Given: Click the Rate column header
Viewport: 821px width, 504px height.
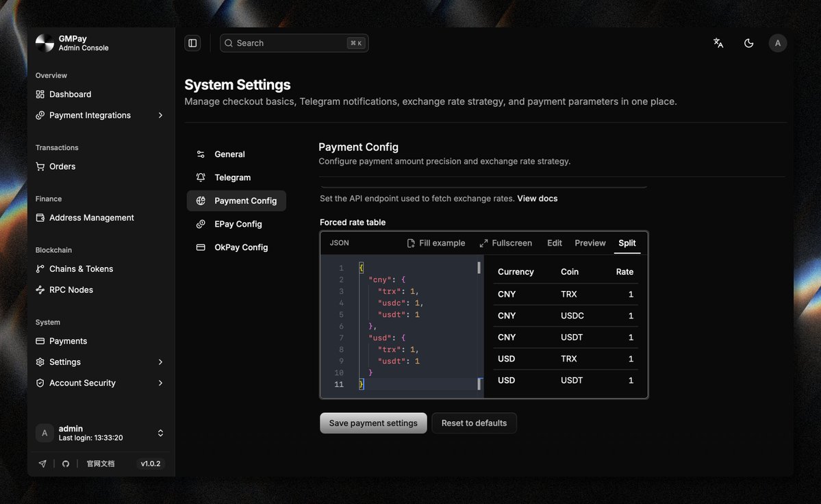Looking at the screenshot, I should point(624,272).
